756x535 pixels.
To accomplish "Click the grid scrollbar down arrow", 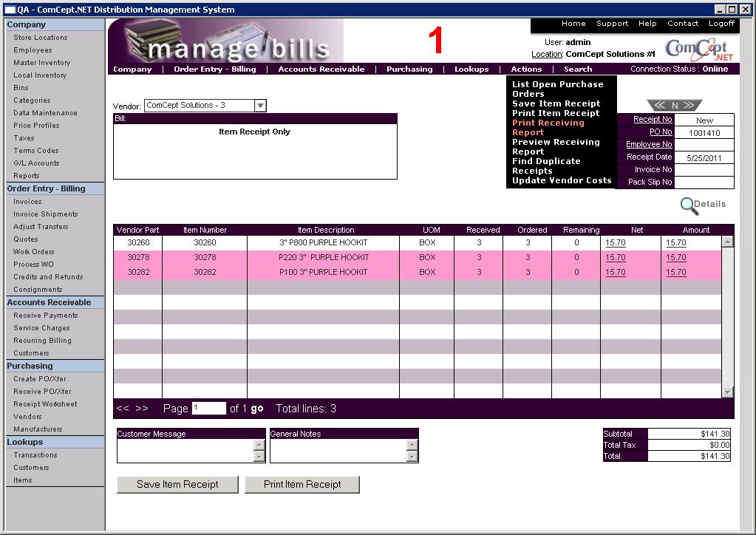I will click(727, 392).
